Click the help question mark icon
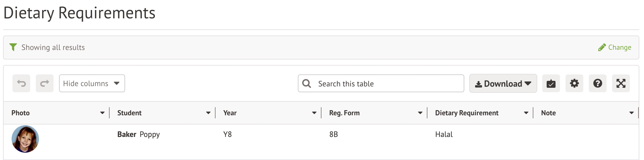The image size is (644, 160). click(597, 83)
